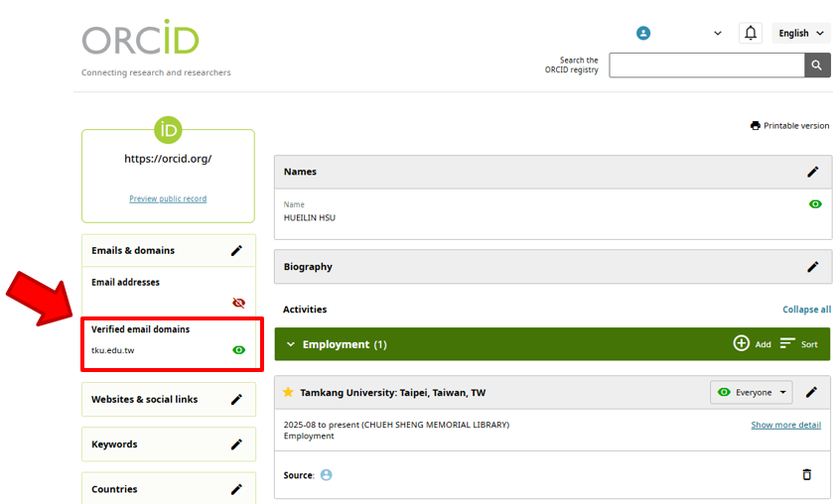Click the Activities heading
This screenshot has width=833, height=504.
pos(305,310)
